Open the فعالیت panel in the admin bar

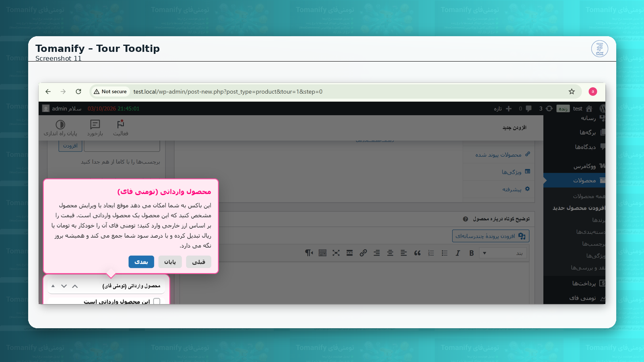120,128
